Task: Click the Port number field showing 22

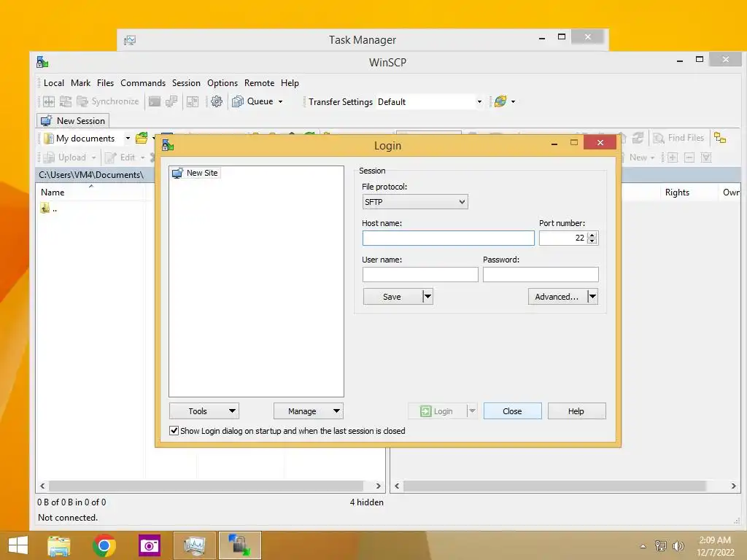Action: tap(562, 238)
